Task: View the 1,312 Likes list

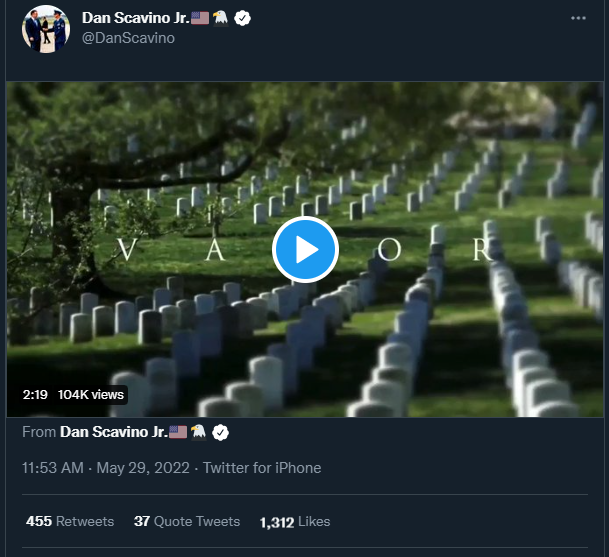Action: click(295, 522)
